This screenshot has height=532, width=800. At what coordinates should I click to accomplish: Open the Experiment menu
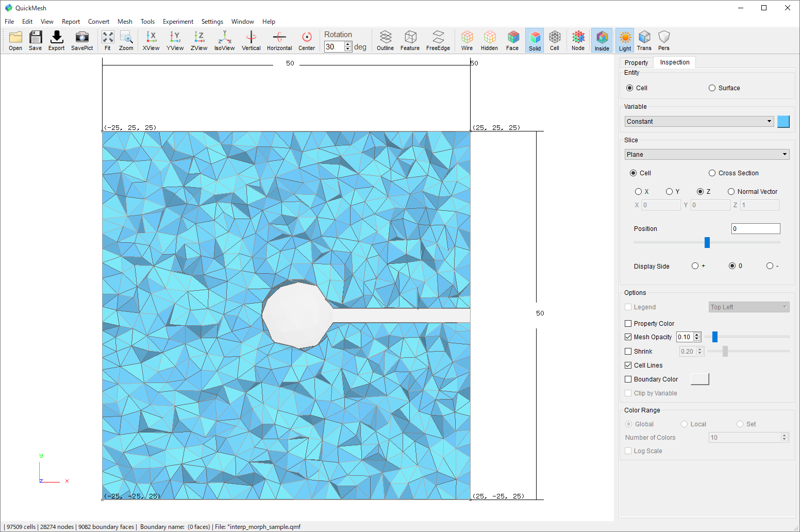point(178,21)
